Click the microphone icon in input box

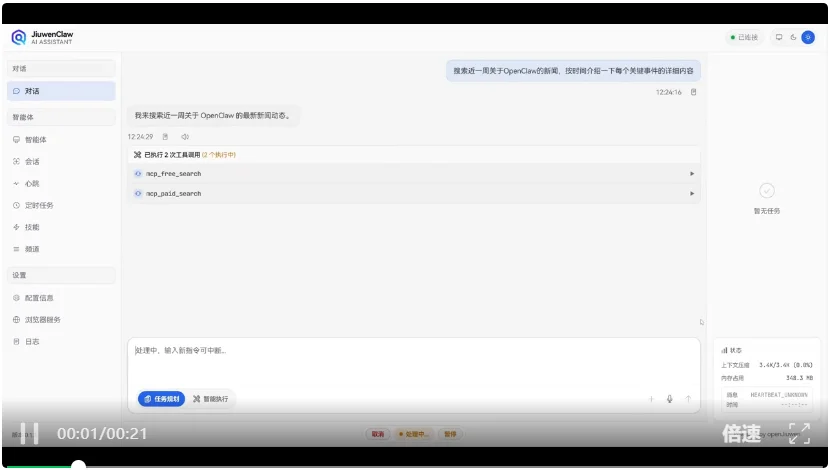(x=669, y=399)
